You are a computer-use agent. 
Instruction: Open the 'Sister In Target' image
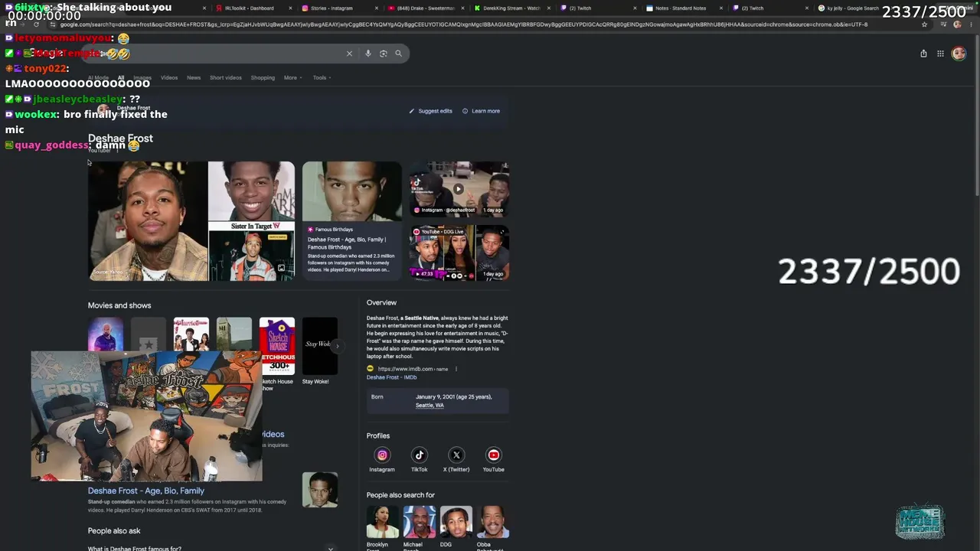[x=251, y=251]
